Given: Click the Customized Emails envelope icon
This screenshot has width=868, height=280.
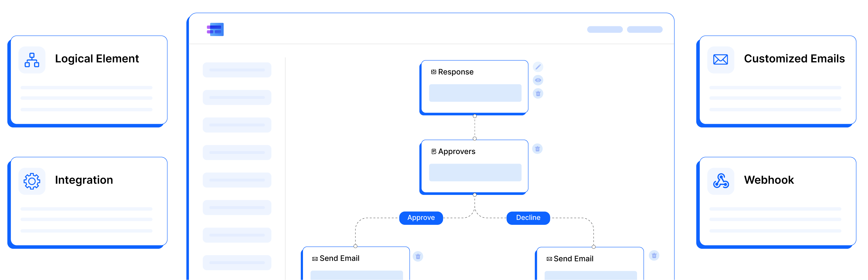Looking at the screenshot, I should point(720,60).
